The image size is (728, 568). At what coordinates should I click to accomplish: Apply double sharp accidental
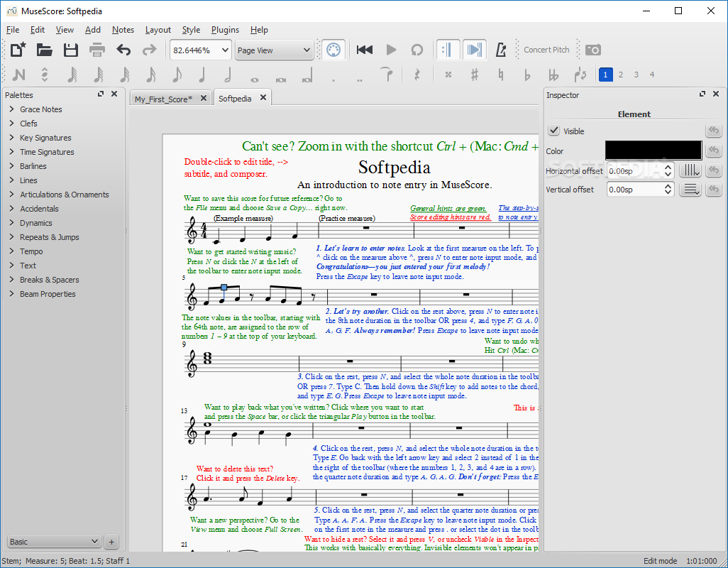click(448, 75)
